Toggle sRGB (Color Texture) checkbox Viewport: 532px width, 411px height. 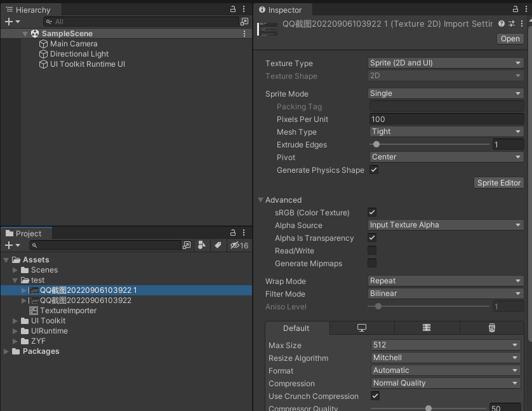click(372, 212)
